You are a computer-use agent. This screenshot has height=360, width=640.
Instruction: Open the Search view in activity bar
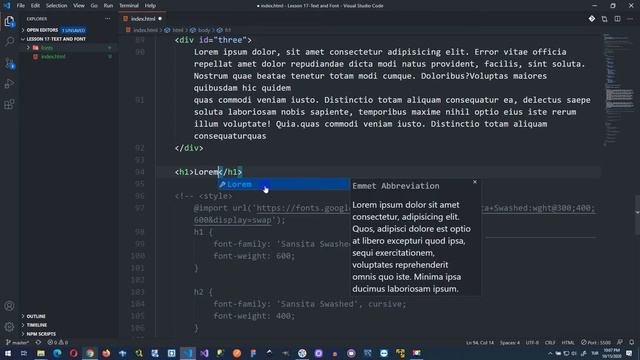click(x=9, y=42)
